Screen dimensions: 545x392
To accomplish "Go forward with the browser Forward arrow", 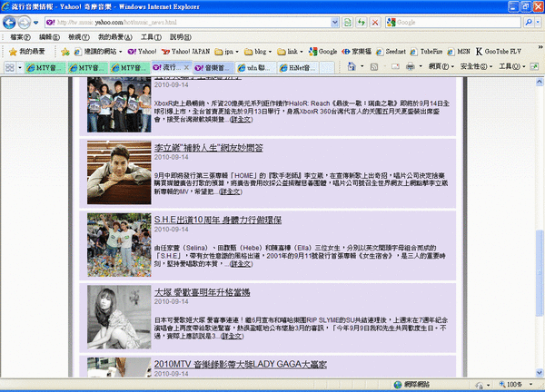I will pos(24,23).
